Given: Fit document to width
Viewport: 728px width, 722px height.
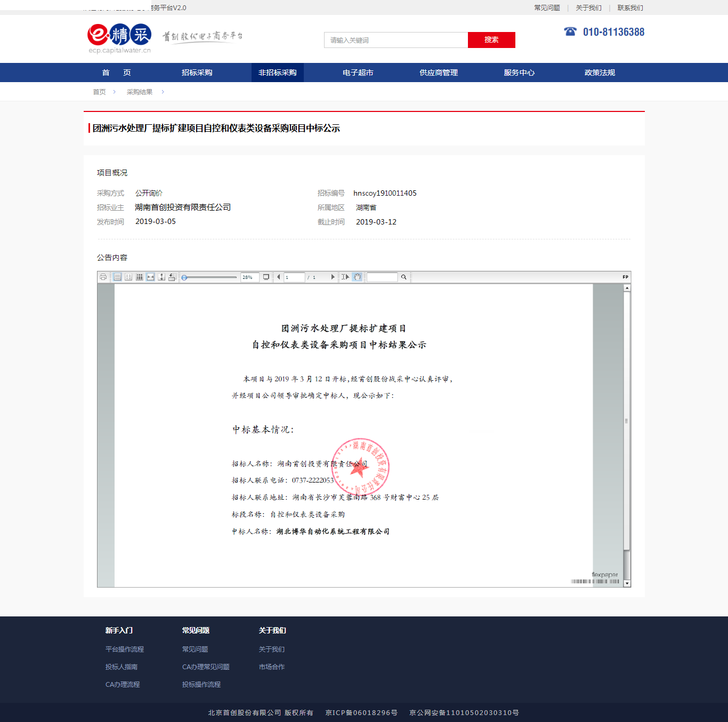Looking at the screenshot, I should [150, 277].
